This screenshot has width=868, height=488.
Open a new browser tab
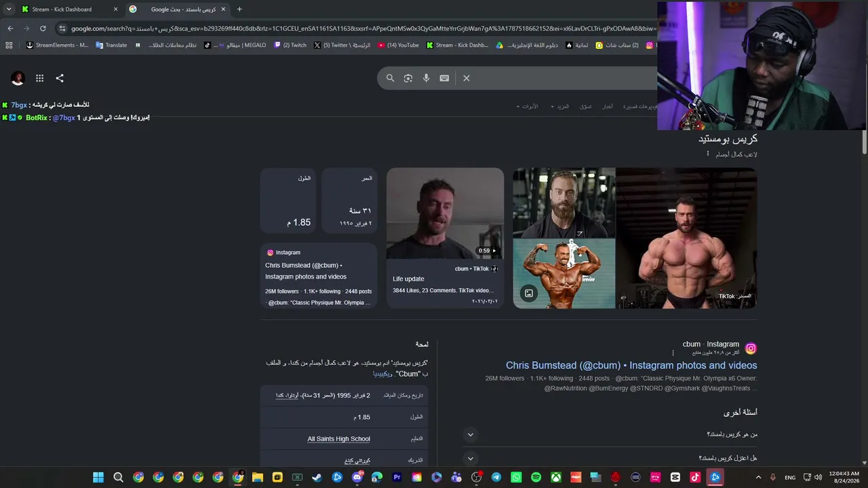(239, 9)
